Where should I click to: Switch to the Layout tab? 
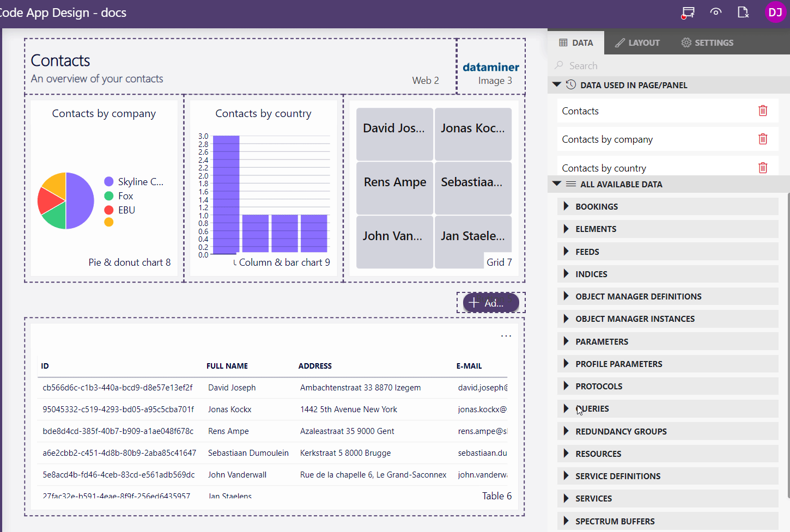[637, 42]
